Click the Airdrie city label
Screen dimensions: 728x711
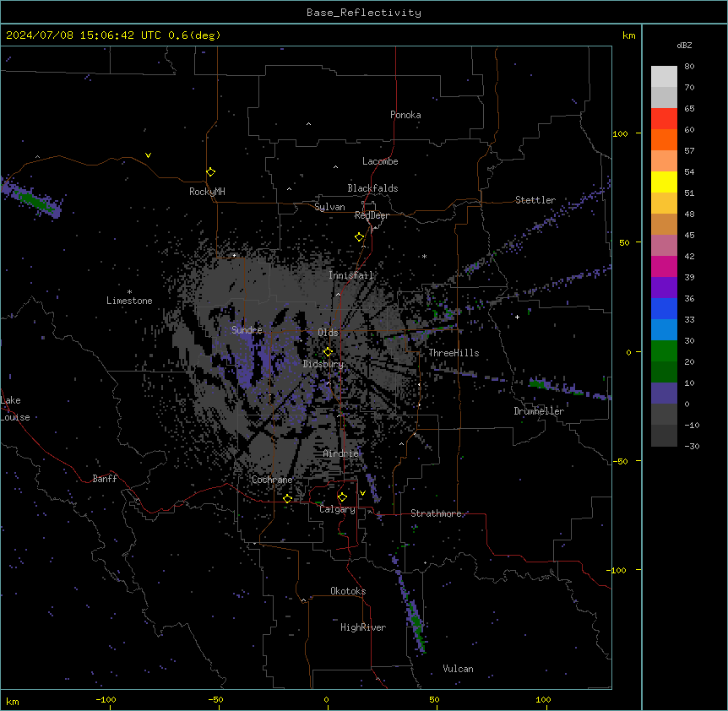[341, 453]
